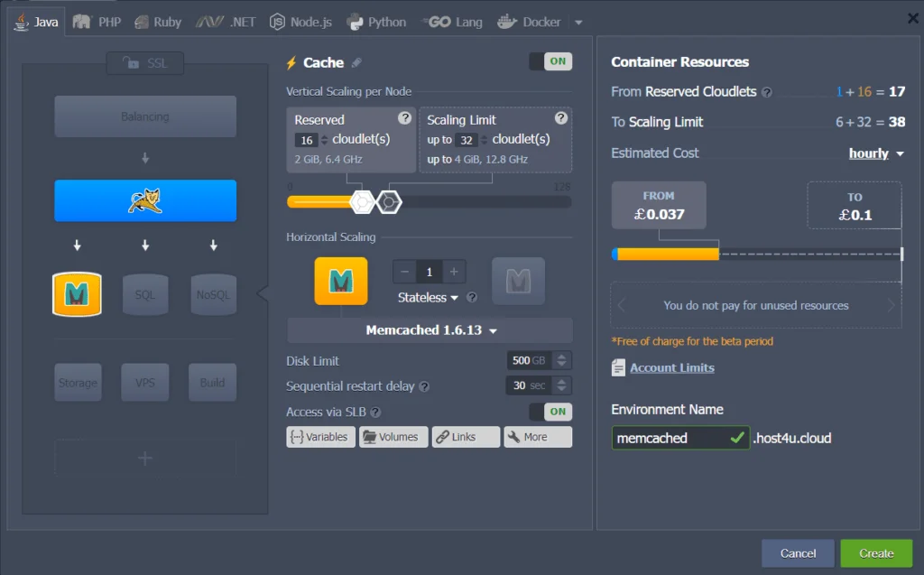Select the Memcached cache node icon

coord(78,293)
